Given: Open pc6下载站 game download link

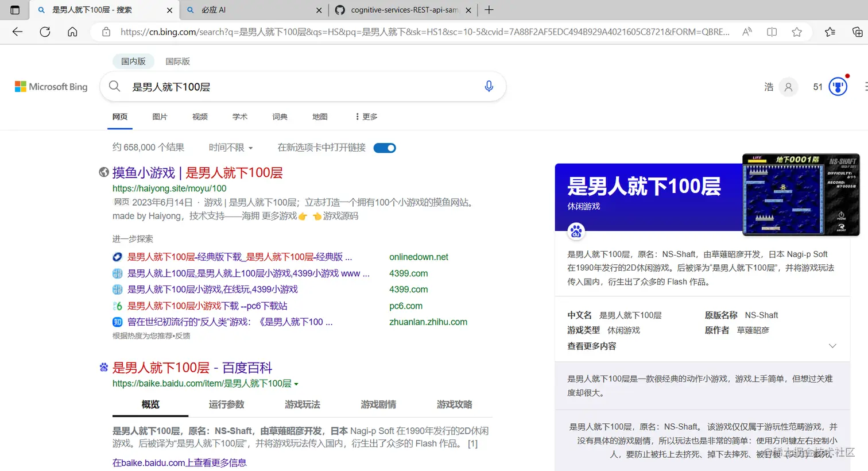Looking at the screenshot, I should pyautogui.click(x=207, y=306).
